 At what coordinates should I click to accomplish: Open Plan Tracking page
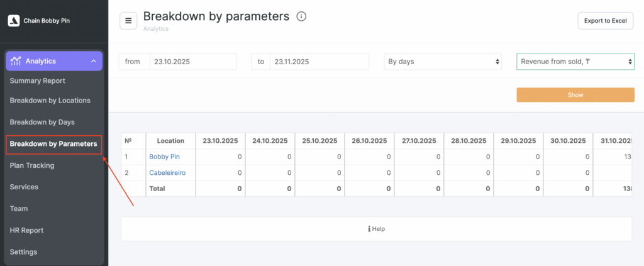pos(31,165)
